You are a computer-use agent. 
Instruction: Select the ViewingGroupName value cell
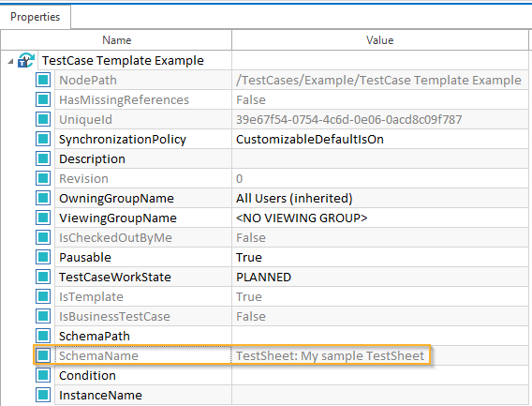pos(380,218)
